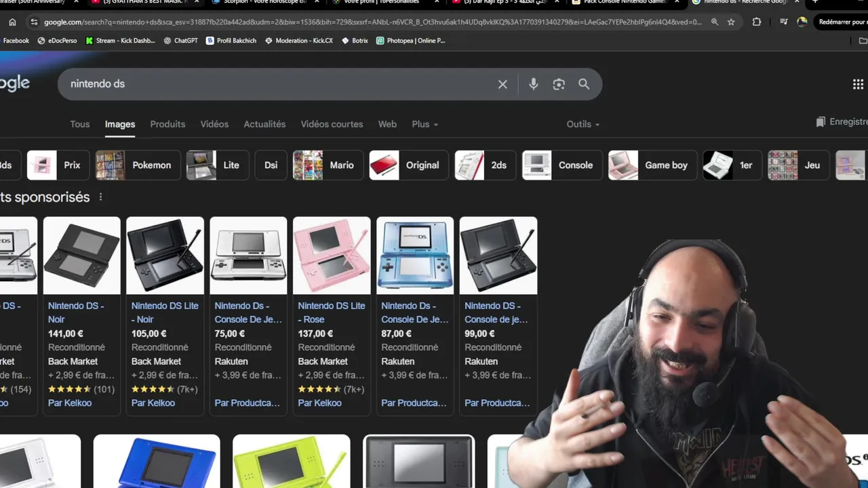Viewport: 868px width, 488px height.
Task: Filter images by the Game boy chip
Action: pos(652,165)
